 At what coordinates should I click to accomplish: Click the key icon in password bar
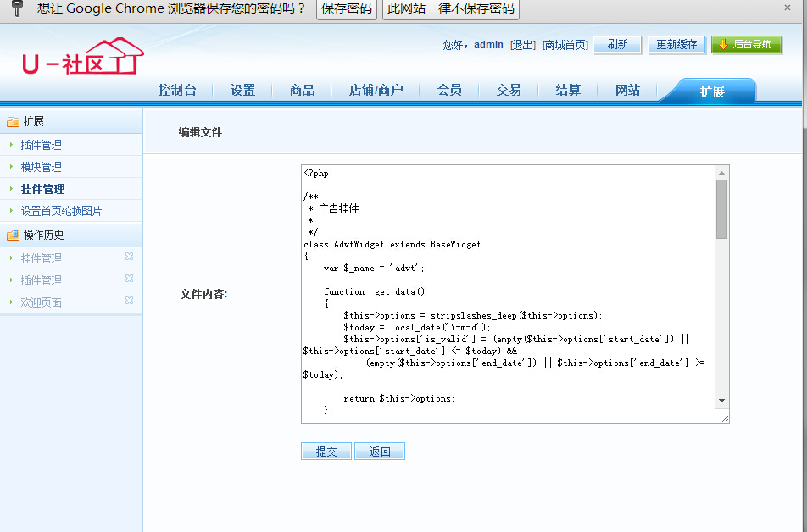(x=17, y=8)
